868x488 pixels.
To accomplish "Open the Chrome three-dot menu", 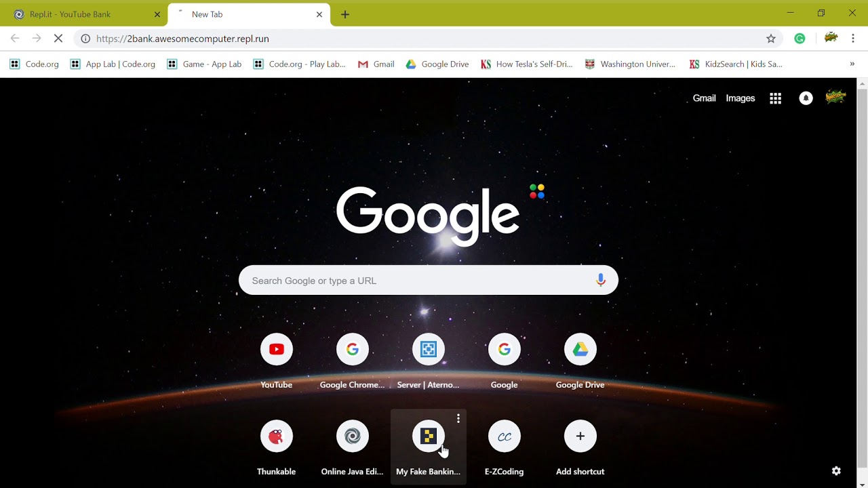I will point(853,39).
